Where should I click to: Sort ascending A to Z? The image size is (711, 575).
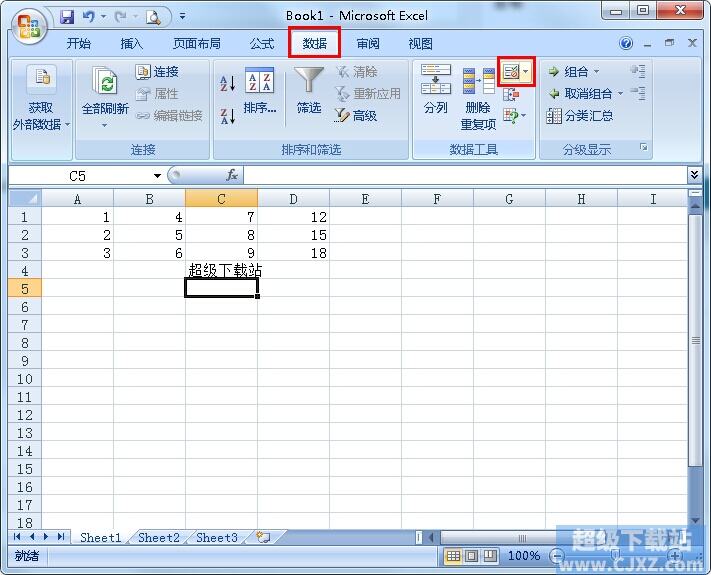(228, 83)
